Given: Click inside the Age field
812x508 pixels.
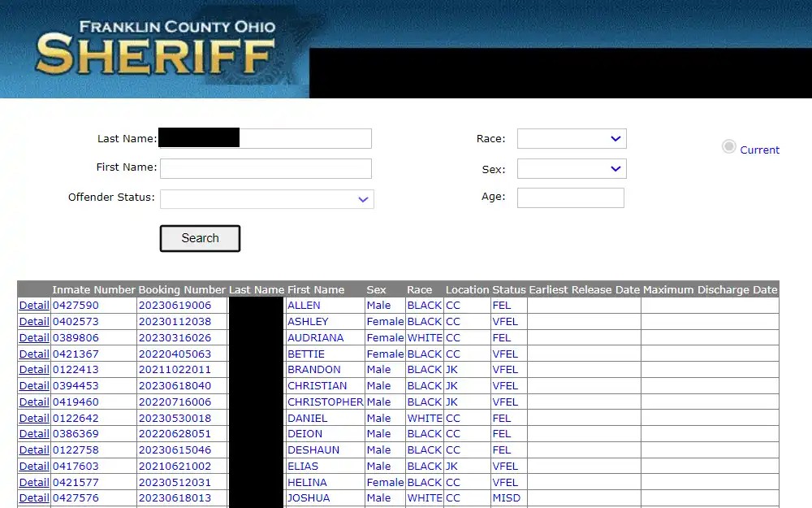Looking at the screenshot, I should [570, 198].
